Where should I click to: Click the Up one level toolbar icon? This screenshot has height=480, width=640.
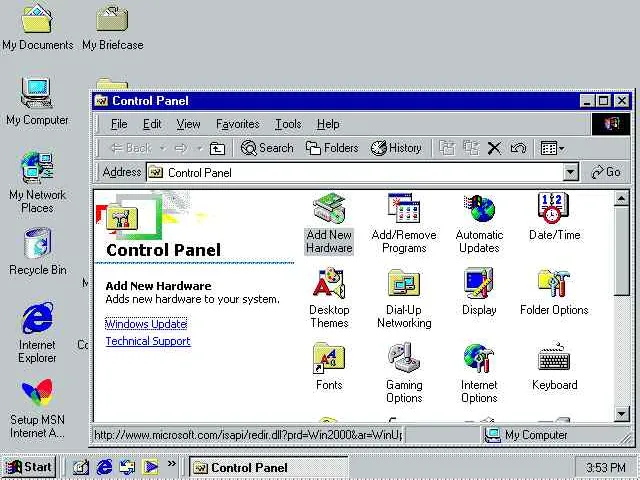point(217,148)
